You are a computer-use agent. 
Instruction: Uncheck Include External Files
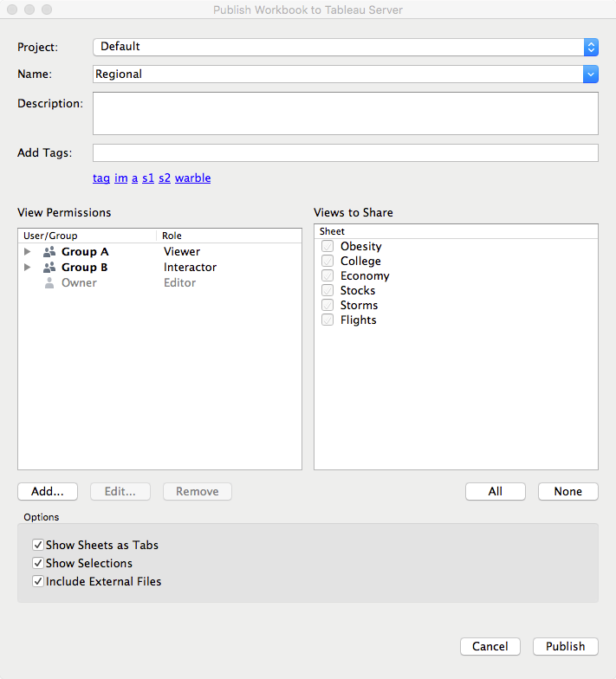[38, 582]
